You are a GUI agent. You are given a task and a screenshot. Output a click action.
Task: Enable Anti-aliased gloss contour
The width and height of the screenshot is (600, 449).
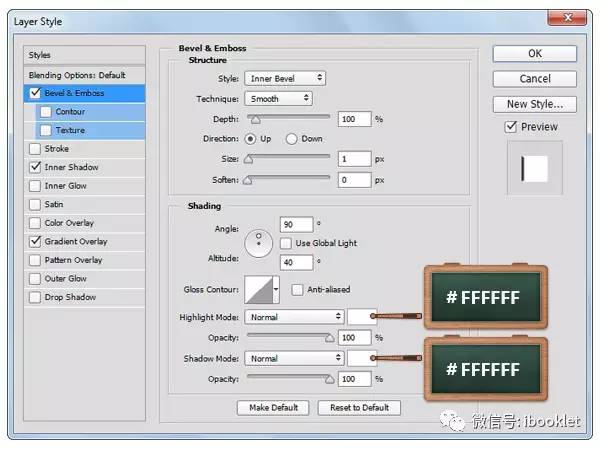[x=297, y=289]
